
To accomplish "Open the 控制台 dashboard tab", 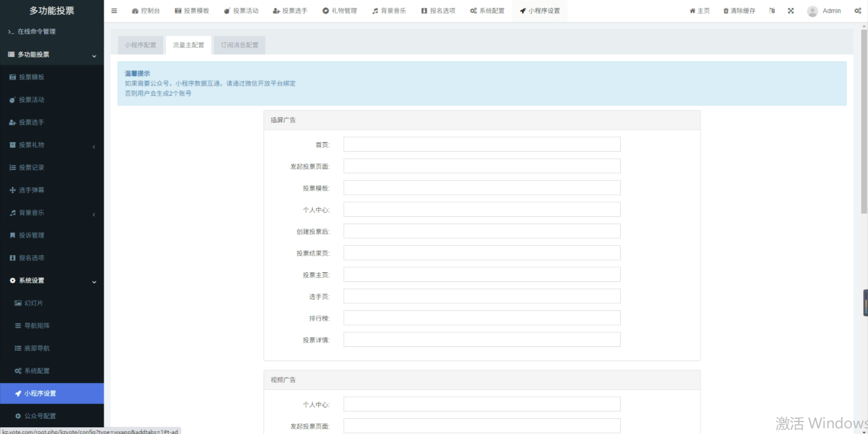I will [x=145, y=11].
